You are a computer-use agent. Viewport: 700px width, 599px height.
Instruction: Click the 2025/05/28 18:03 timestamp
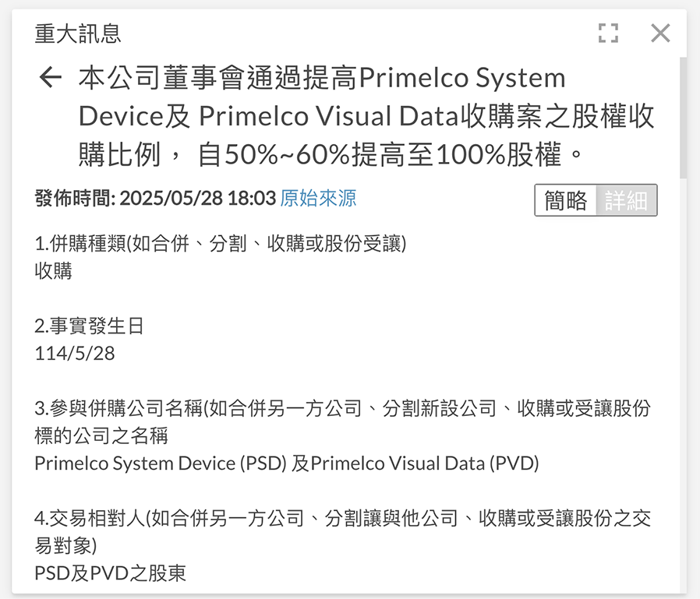pos(198,199)
